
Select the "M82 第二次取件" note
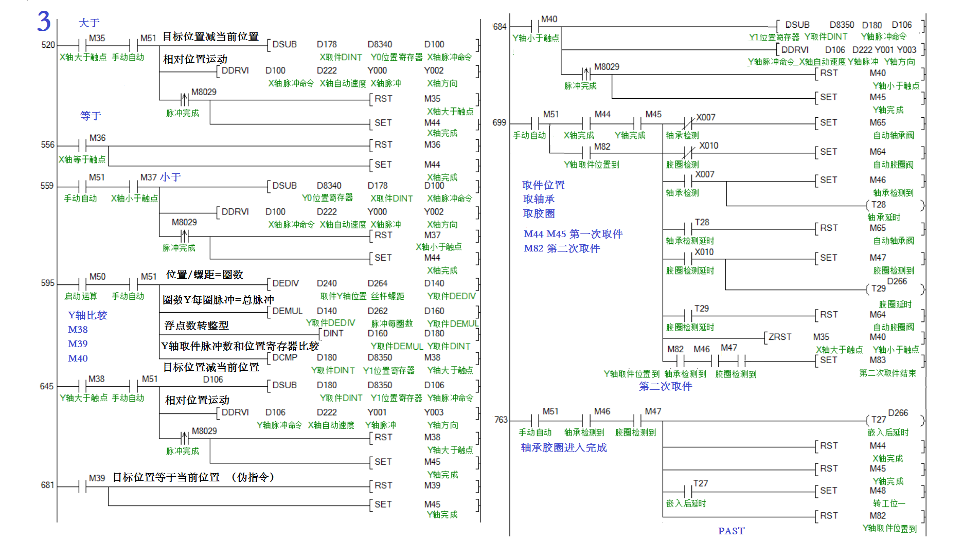coord(562,248)
